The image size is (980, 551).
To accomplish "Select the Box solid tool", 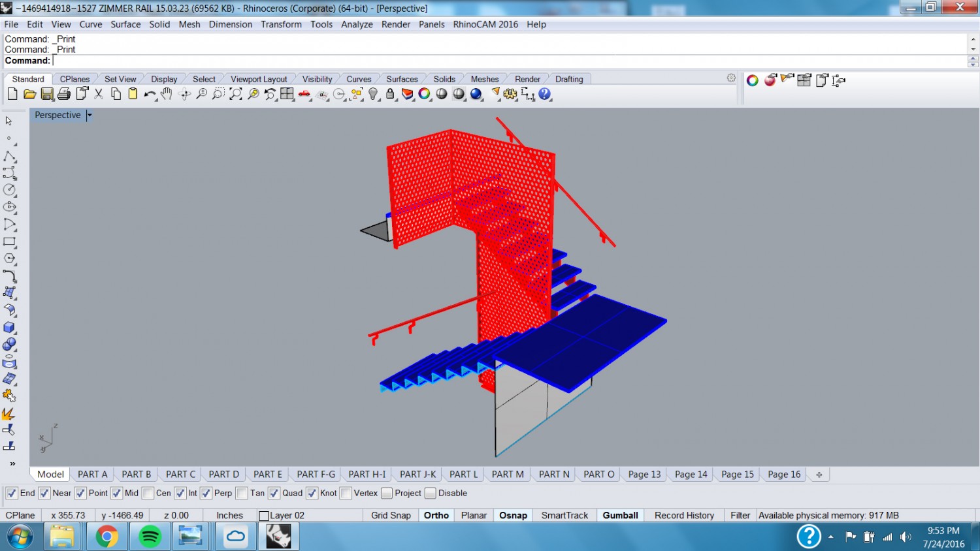I will [9, 328].
